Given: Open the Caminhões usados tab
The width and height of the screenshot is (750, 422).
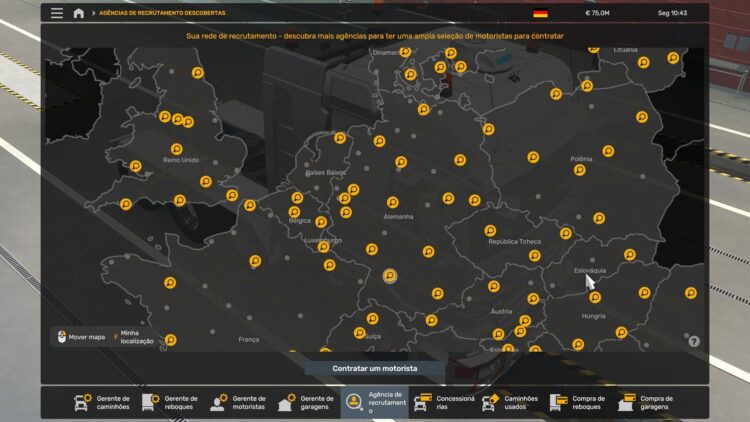Looking at the screenshot, I should point(510,402).
